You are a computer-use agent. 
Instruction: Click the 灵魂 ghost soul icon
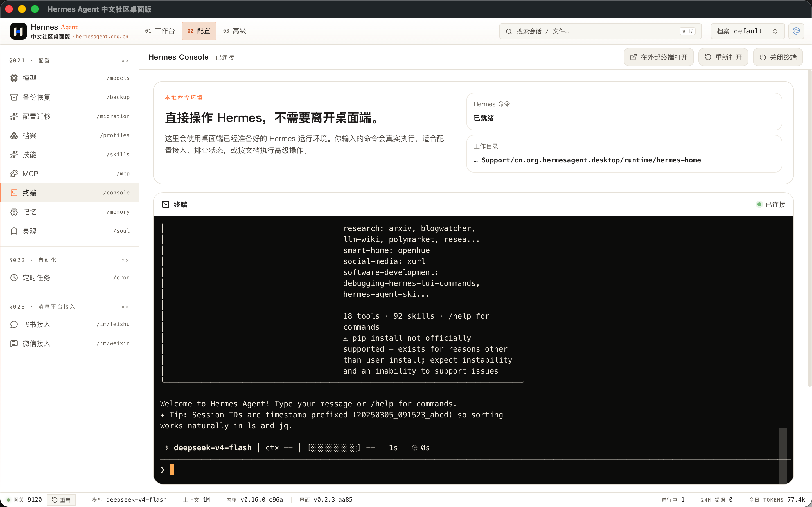click(14, 231)
